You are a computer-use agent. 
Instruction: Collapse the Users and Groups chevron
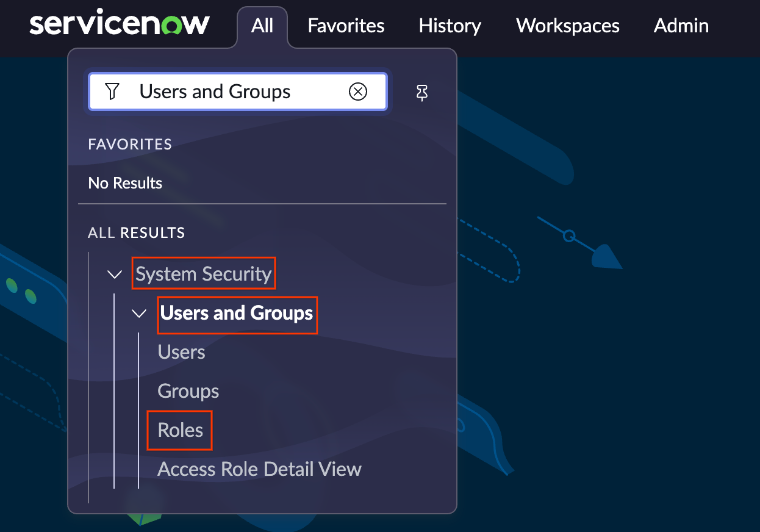[x=139, y=314]
